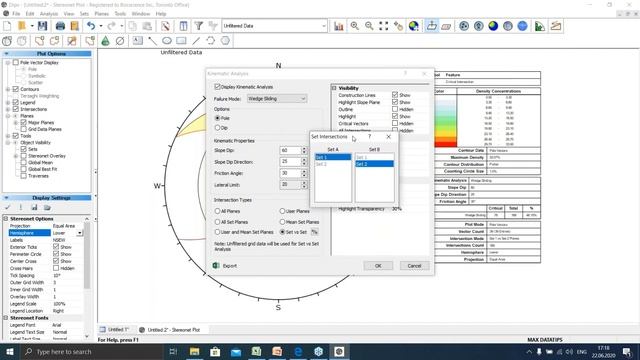The image size is (640, 360).
Task: Uncheck Display Kinematic Analysis
Action: tap(217, 87)
